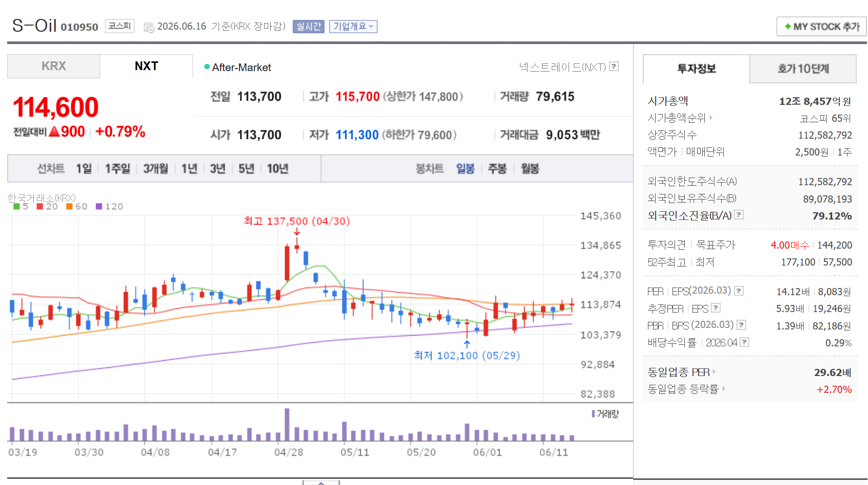Select the 5년 line chart period
The height and width of the screenshot is (485, 868).
pyautogui.click(x=246, y=169)
